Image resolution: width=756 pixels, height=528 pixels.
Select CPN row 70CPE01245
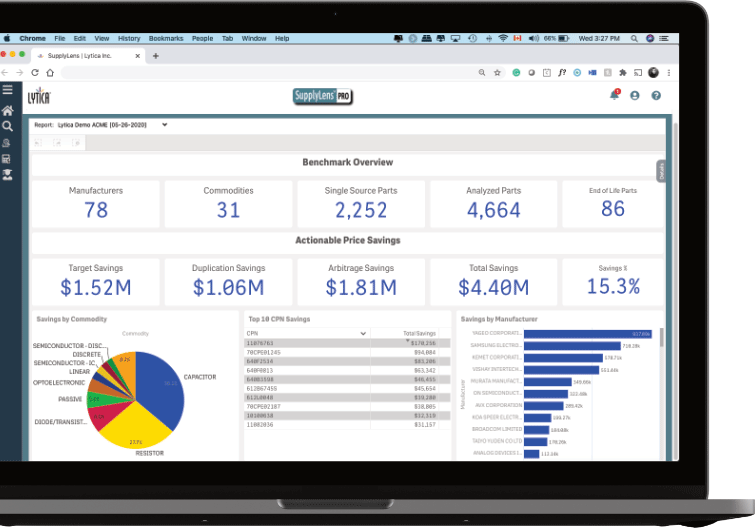(347, 352)
